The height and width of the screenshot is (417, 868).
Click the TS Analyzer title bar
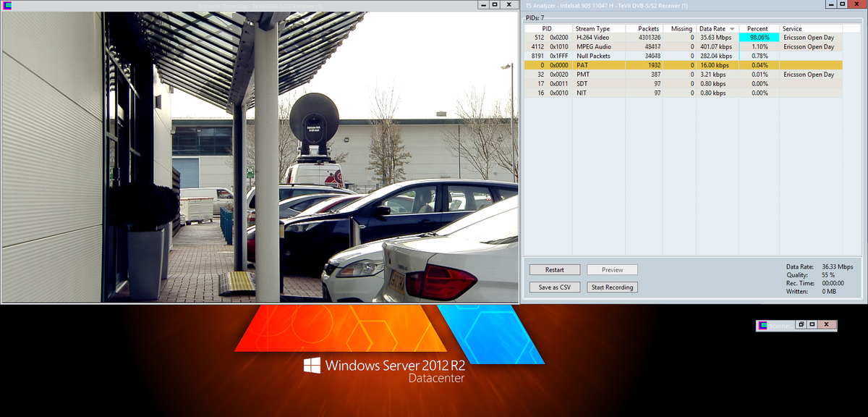coord(673,5)
